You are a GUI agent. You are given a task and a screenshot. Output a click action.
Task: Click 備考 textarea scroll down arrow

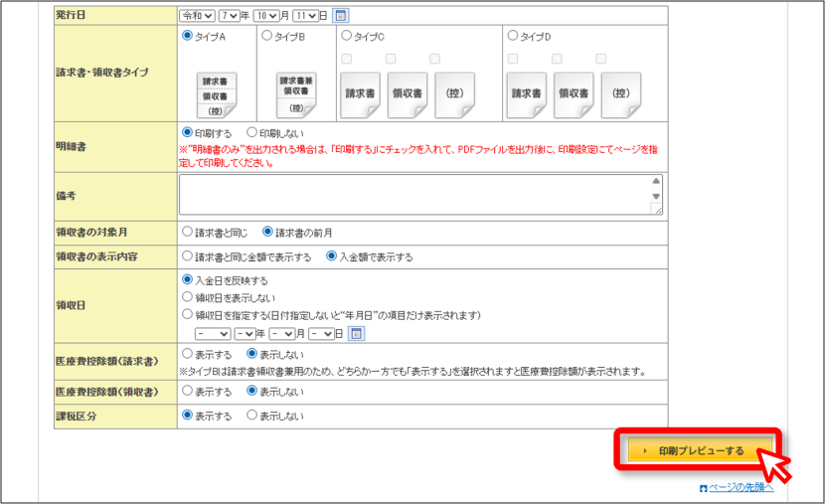pos(656,196)
